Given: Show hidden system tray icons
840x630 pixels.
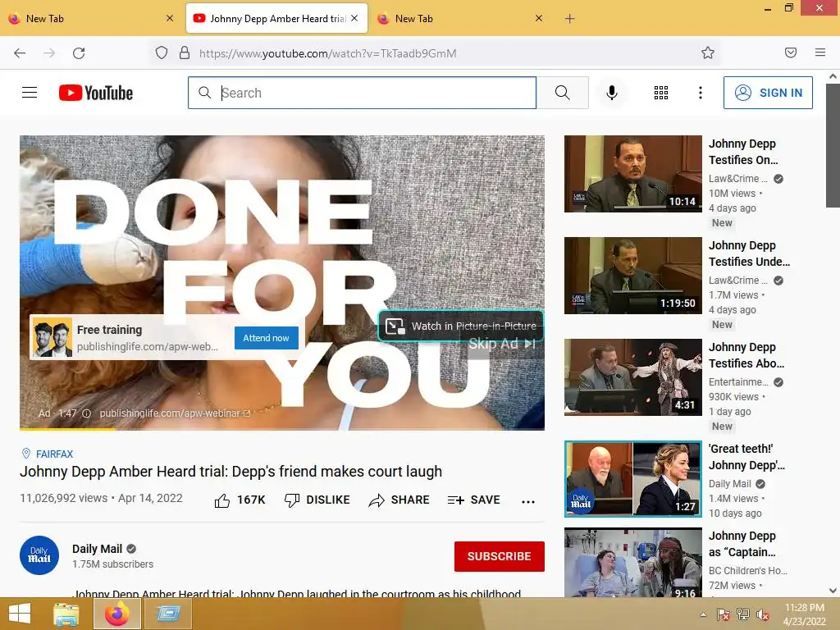Looking at the screenshot, I should pyautogui.click(x=703, y=614).
